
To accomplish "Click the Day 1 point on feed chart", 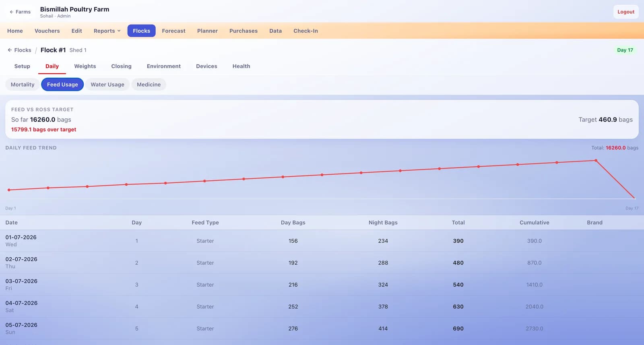I will coord(9,190).
